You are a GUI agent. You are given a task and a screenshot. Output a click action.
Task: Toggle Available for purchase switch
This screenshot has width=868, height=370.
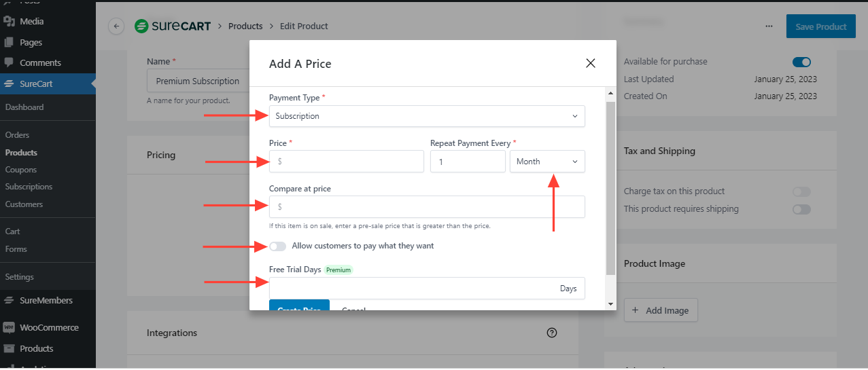click(x=801, y=62)
